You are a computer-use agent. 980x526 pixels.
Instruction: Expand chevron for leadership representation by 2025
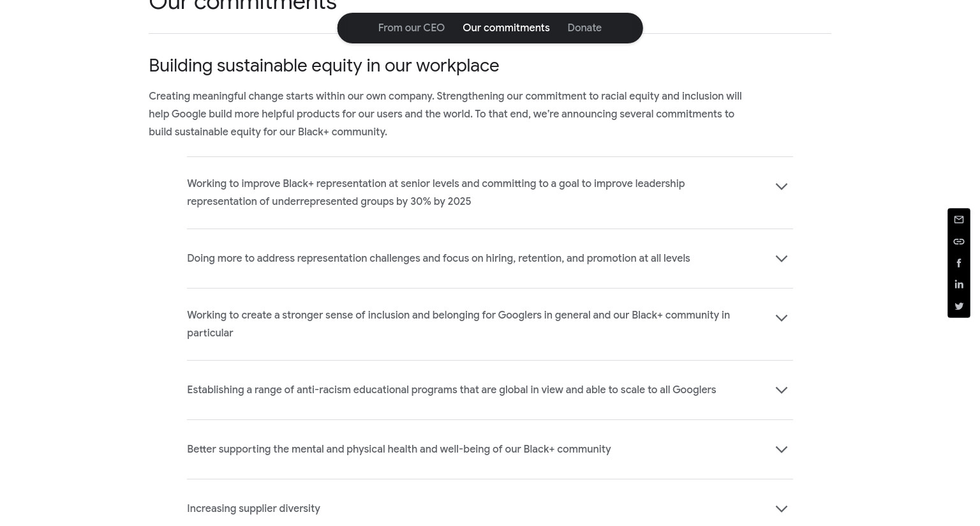782,186
